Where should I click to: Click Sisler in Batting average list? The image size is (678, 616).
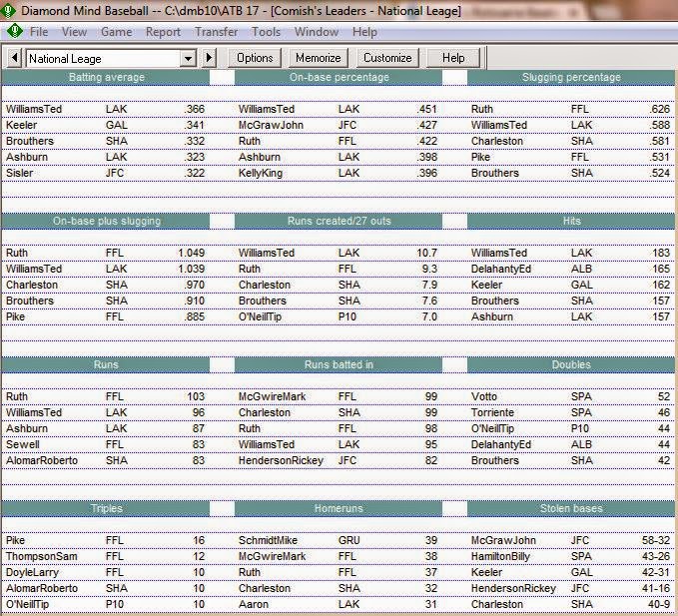click(x=19, y=174)
